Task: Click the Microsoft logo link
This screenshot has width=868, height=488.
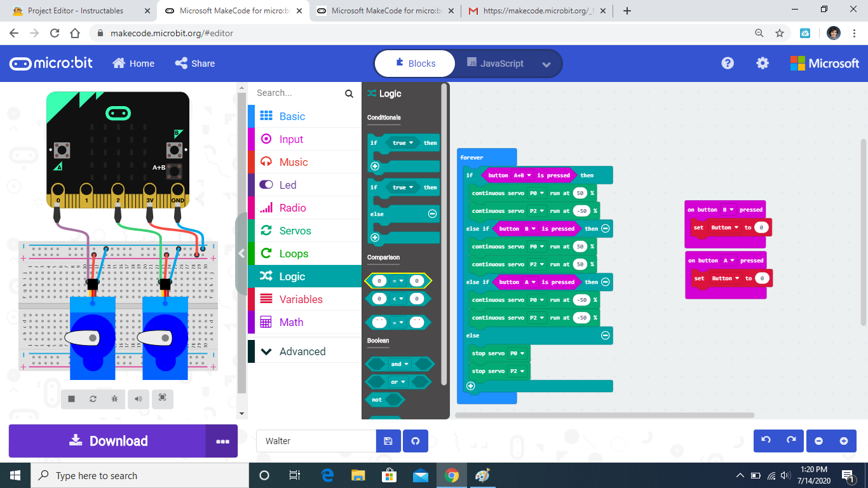Action: (x=825, y=63)
